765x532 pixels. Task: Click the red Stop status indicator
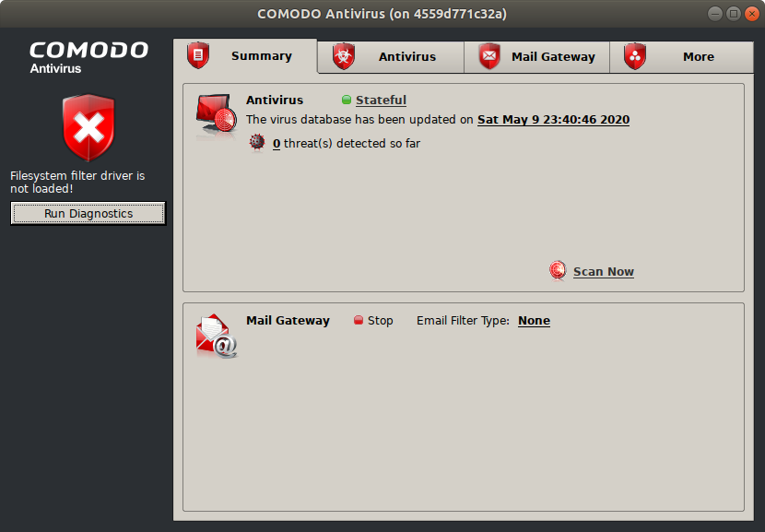coord(359,320)
